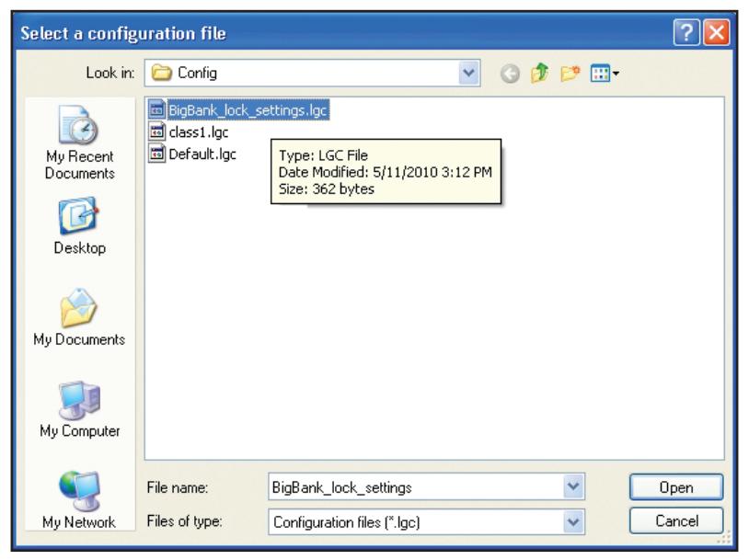Expand the Look in folder dropdown
This screenshot has height=560, width=749.
(x=468, y=73)
